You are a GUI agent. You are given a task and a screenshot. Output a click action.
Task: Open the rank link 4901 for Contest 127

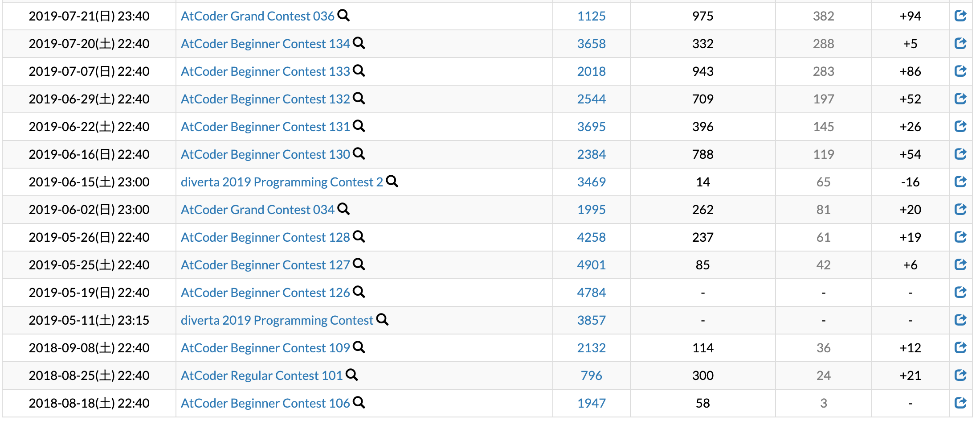(591, 265)
